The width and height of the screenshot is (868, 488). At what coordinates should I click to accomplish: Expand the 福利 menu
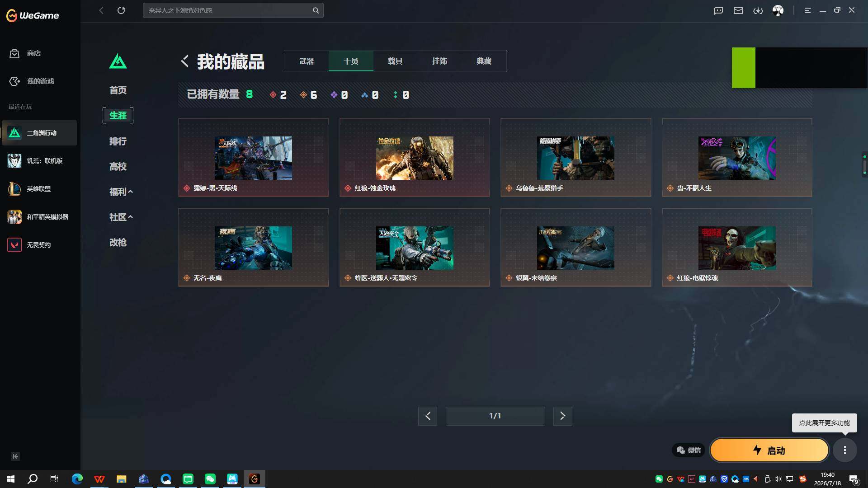point(121,192)
